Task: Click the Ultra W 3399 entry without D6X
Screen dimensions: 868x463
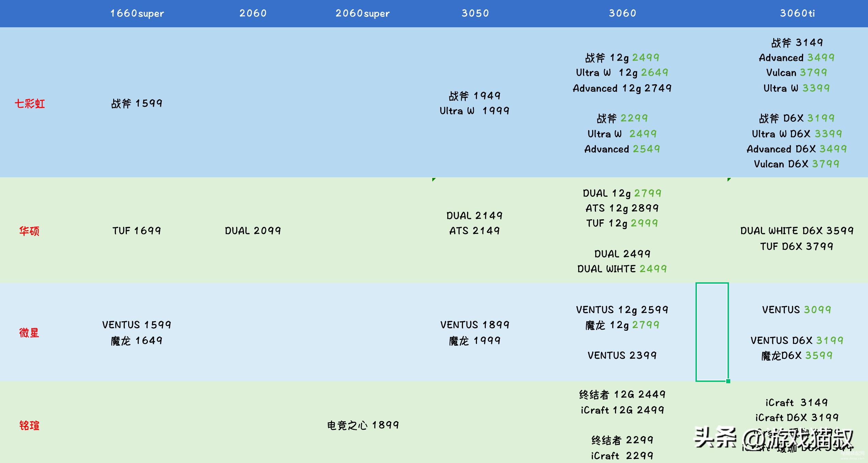Action: point(797,88)
